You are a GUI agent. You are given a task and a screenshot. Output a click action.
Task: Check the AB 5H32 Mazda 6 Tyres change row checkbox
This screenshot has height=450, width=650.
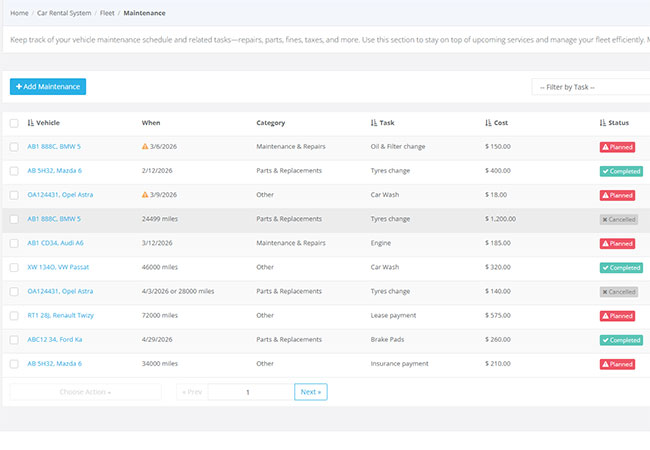click(14, 171)
